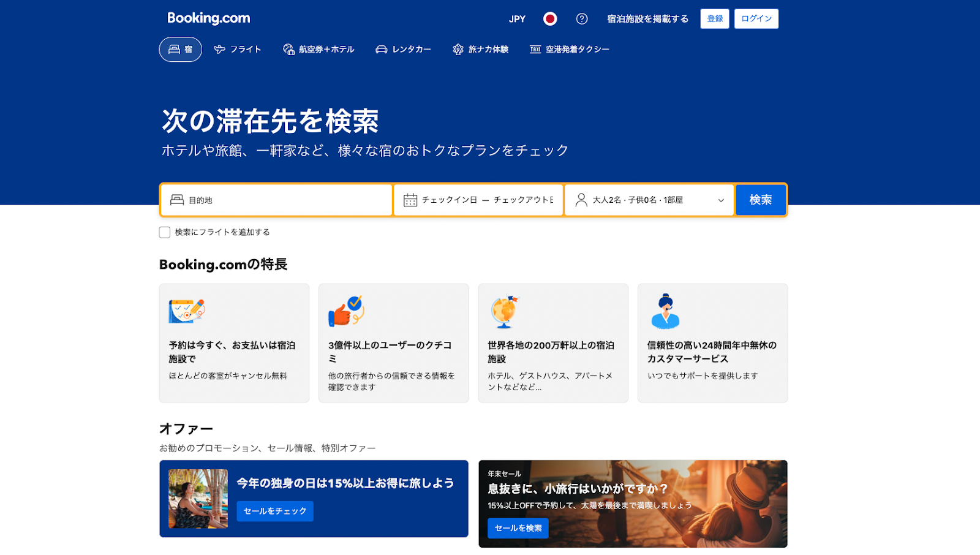This screenshot has width=980, height=555.
Task: Open the JPY currency selector
Action: point(517,19)
